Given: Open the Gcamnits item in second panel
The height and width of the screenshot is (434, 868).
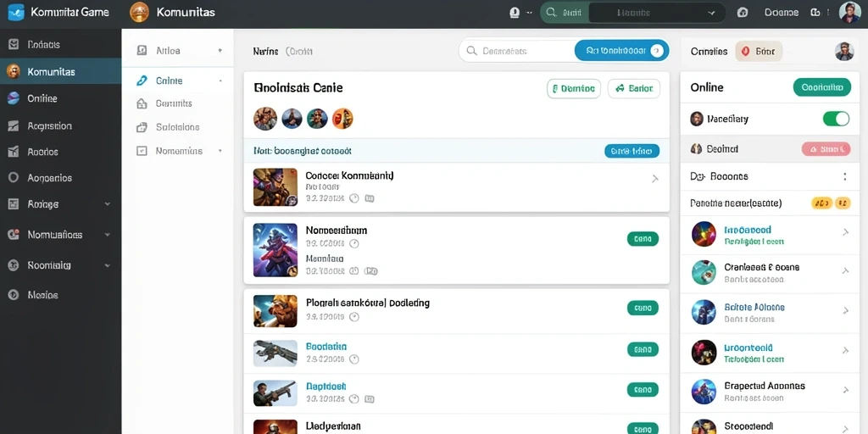Looking at the screenshot, I should pyautogui.click(x=178, y=103).
